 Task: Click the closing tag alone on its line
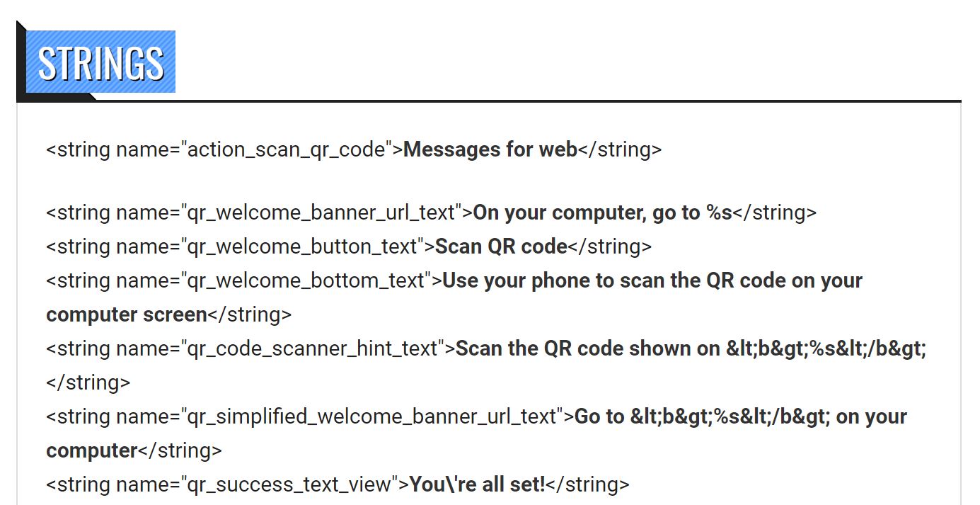pos(88,382)
